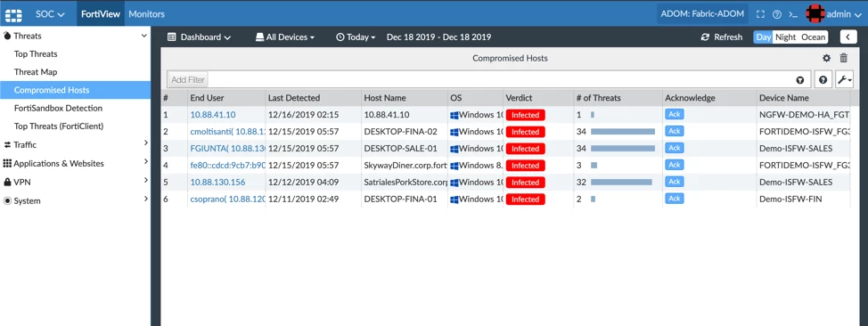Acknowledge DESKTOP-SALE-01 with Ack button
This screenshot has width=868, height=326.
[675, 148]
